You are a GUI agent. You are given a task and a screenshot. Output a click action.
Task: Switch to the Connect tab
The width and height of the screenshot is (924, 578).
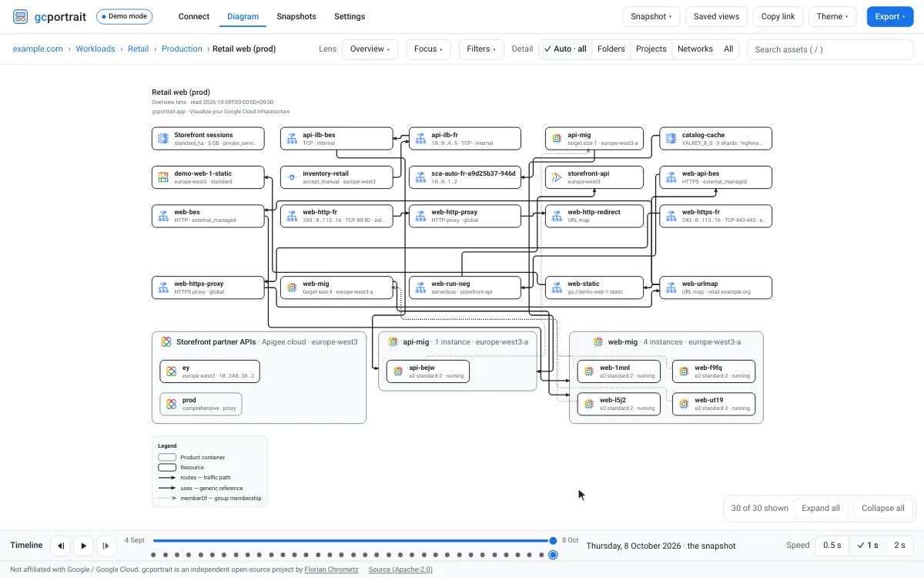tap(194, 16)
